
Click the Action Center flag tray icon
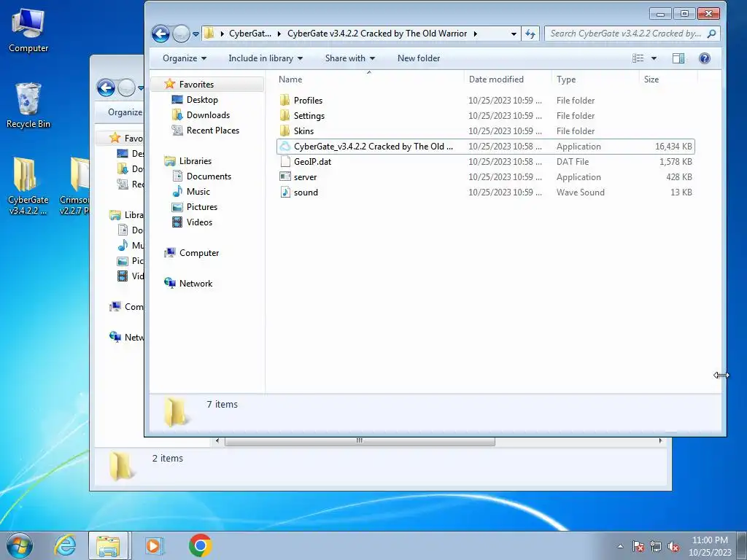point(638,546)
